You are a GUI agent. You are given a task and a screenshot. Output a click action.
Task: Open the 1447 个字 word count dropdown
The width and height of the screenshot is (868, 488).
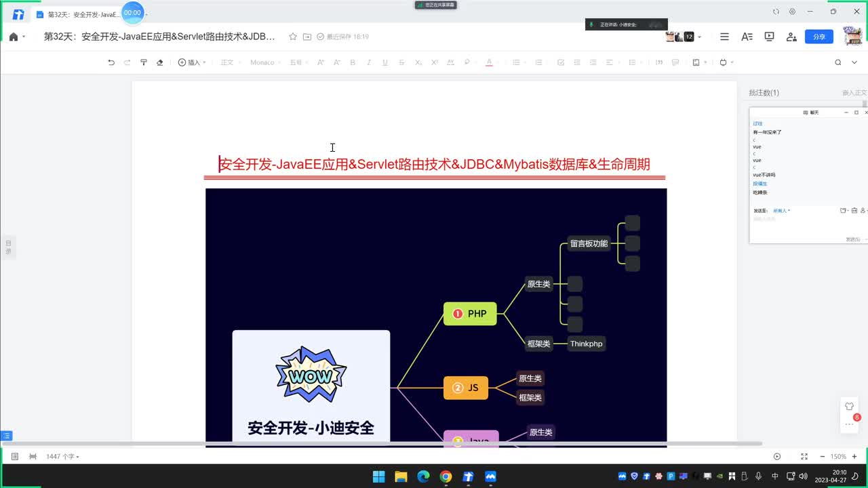click(62, 457)
